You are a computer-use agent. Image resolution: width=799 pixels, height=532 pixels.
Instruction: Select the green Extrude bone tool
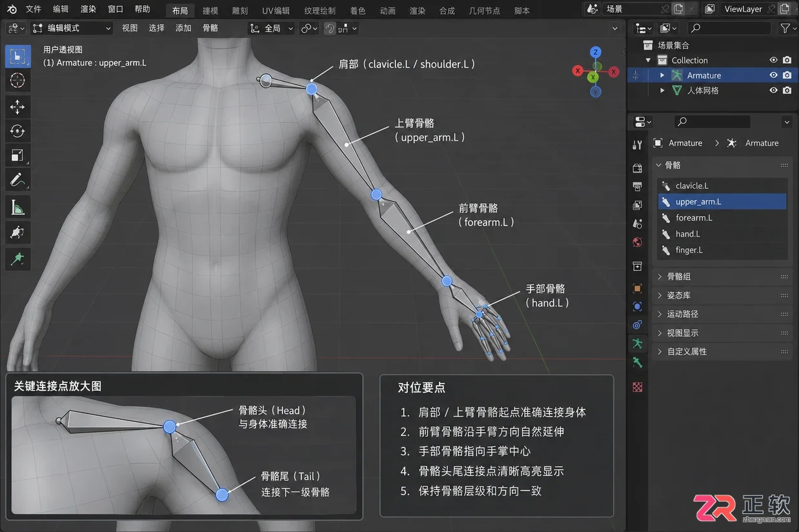pos(17,259)
